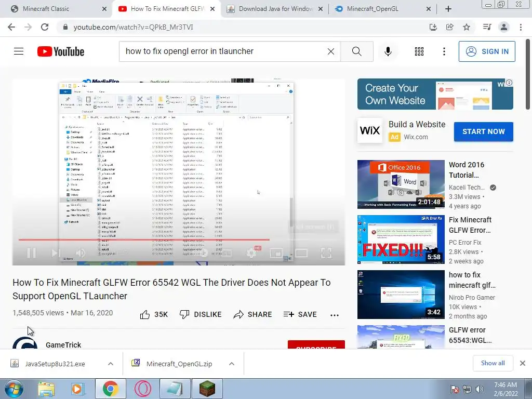This screenshot has width=532, height=399.
Task: Start voice search with the microphone
Action: tap(388, 51)
